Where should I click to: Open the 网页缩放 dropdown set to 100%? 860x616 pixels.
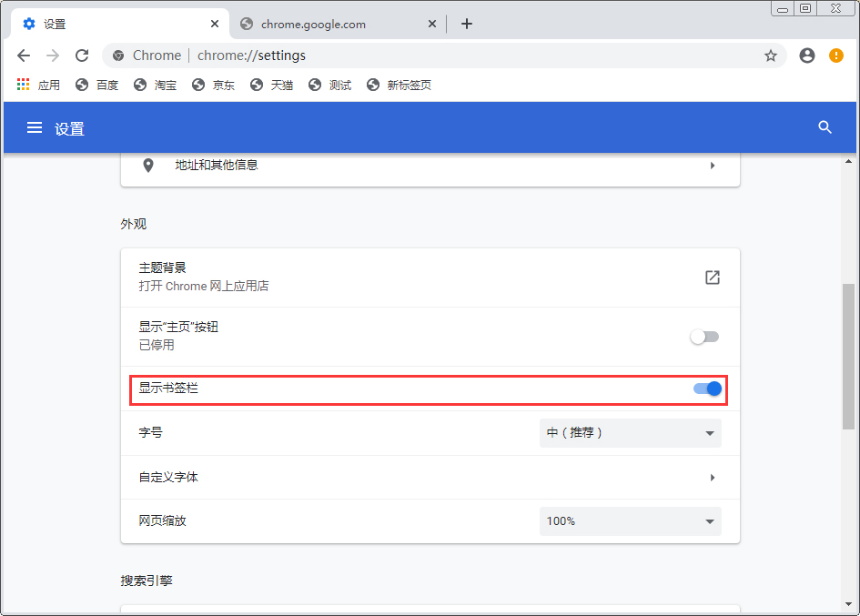(630, 520)
